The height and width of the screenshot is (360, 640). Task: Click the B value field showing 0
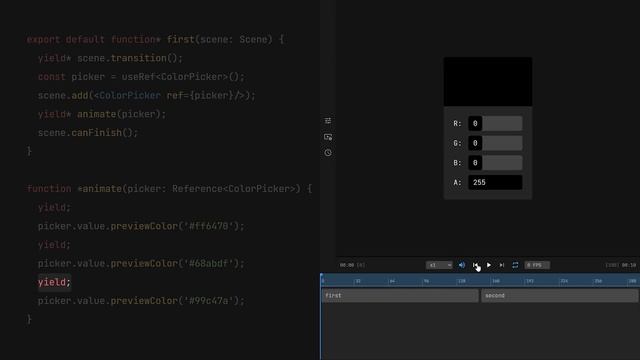495,162
